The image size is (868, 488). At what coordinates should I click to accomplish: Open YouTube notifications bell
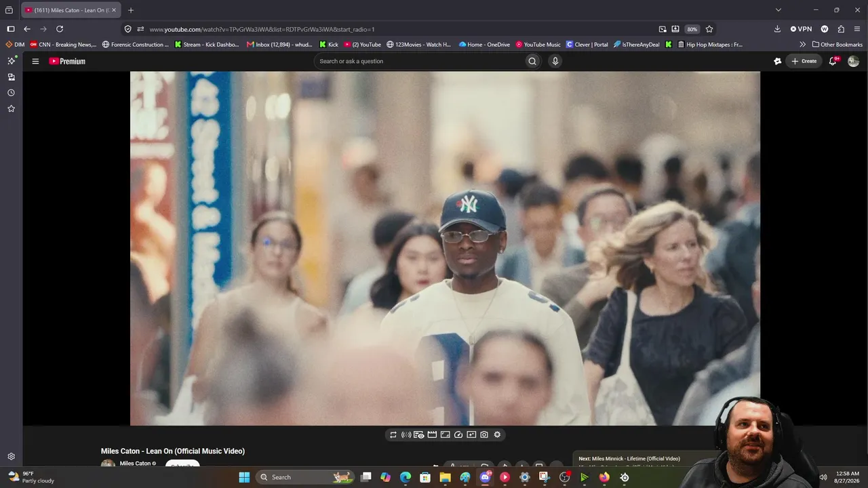(833, 61)
